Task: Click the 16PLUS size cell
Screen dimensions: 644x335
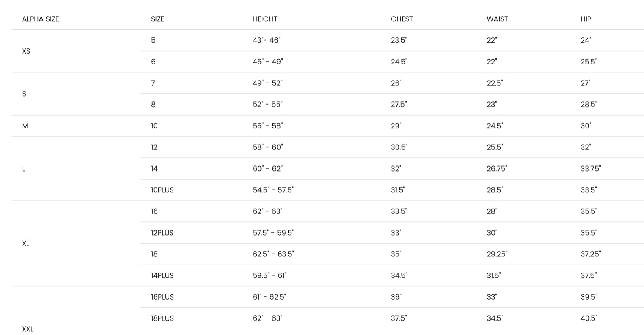Action: tap(162, 297)
